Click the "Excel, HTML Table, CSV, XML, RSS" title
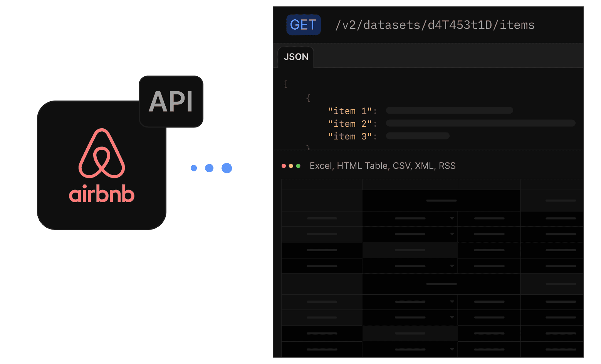The image size is (601, 364). (383, 166)
